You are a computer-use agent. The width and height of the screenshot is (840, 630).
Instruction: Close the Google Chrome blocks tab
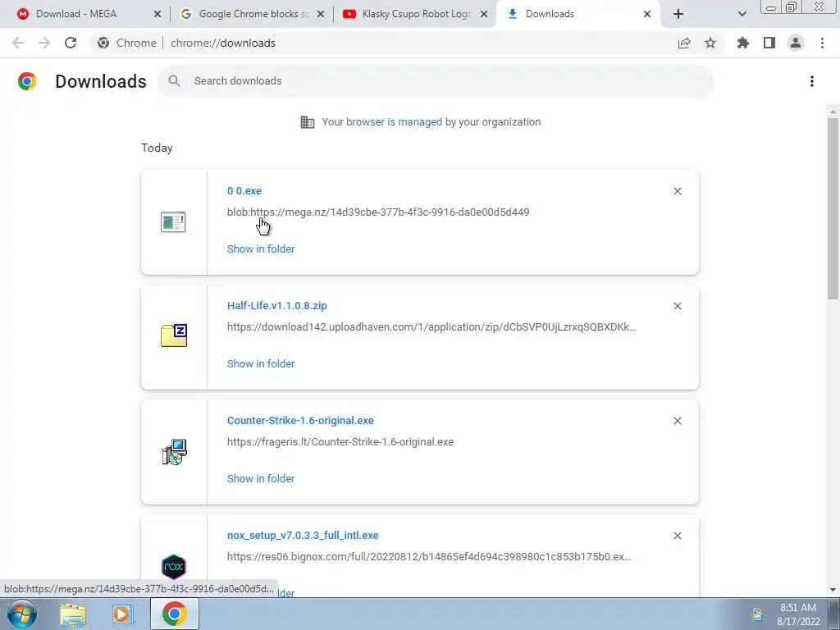click(321, 14)
